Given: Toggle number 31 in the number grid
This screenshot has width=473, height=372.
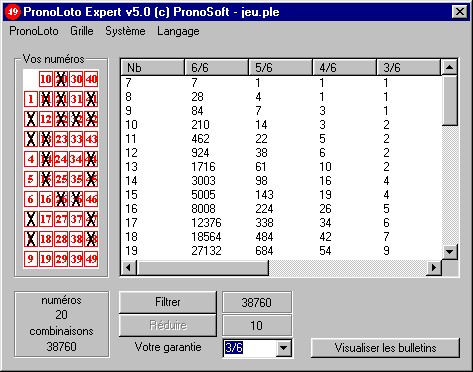Looking at the screenshot, I should pyautogui.click(x=76, y=99).
